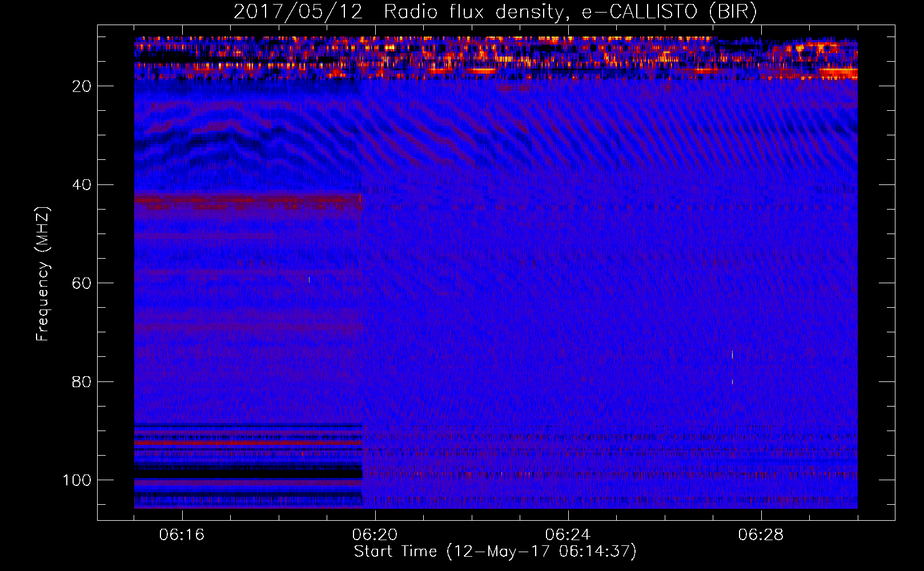Click the plot title '2017/05/12 Radio flux density, e-CALLISTO (BIR)'
The height and width of the screenshot is (571, 924).
(x=495, y=12)
